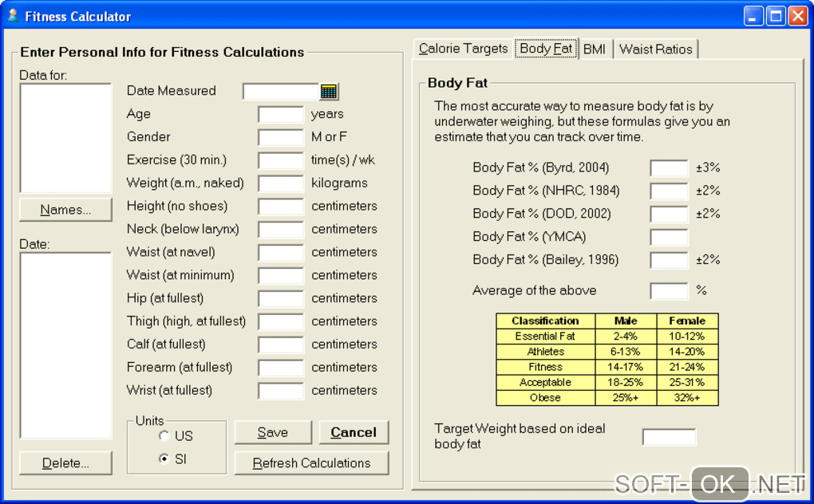This screenshot has width=814, height=504.
Task: Minimize the Fitness Calculator window
Action: 753,16
